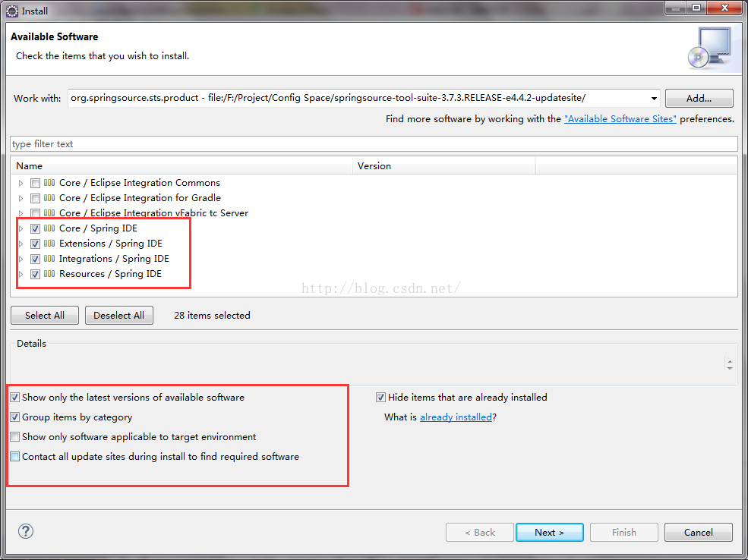
Task: Close the Install dialog window
Action: (724, 8)
